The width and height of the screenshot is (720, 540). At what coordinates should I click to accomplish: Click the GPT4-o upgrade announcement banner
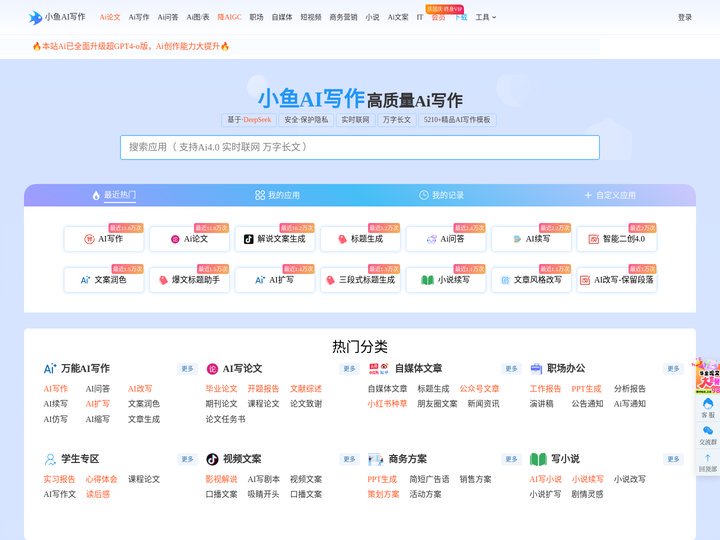coord(130,46)
